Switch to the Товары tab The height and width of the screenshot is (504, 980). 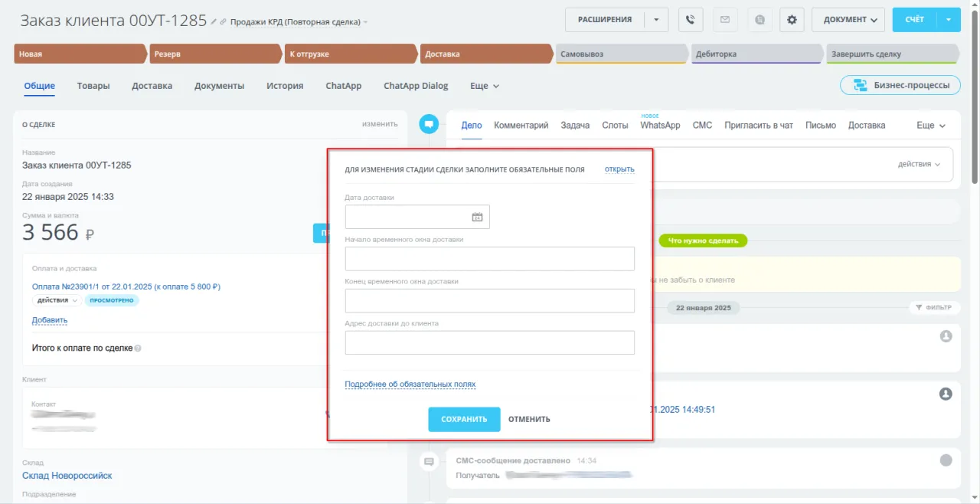[x=93, y=86]
